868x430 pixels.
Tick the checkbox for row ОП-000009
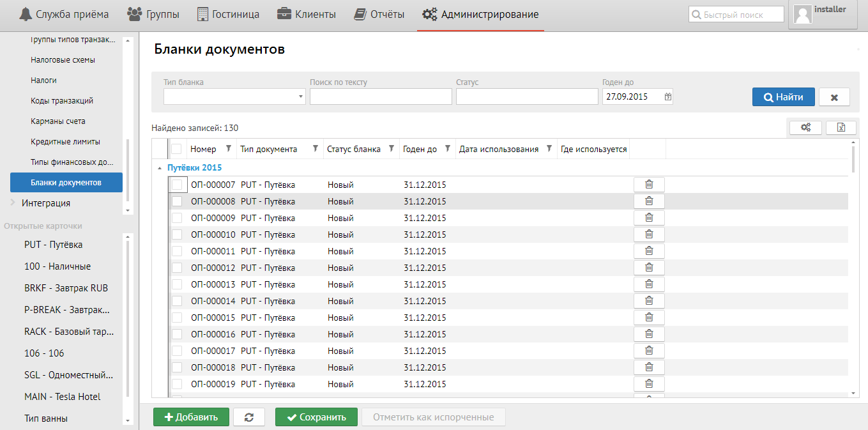click(177, 218)
